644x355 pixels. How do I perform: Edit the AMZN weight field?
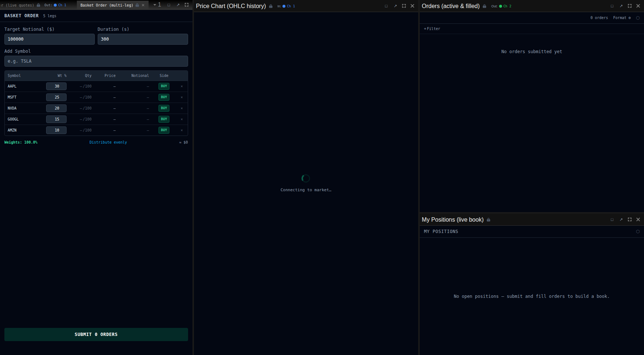pos(56,130)
